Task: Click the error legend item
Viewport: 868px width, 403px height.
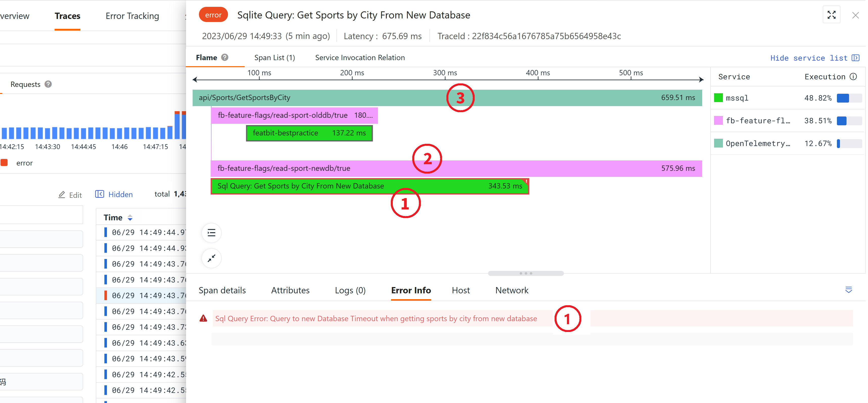Action: click(17, 163)
